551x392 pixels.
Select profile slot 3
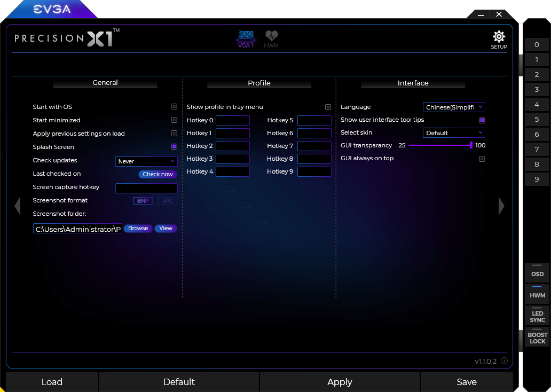(537, 90)
